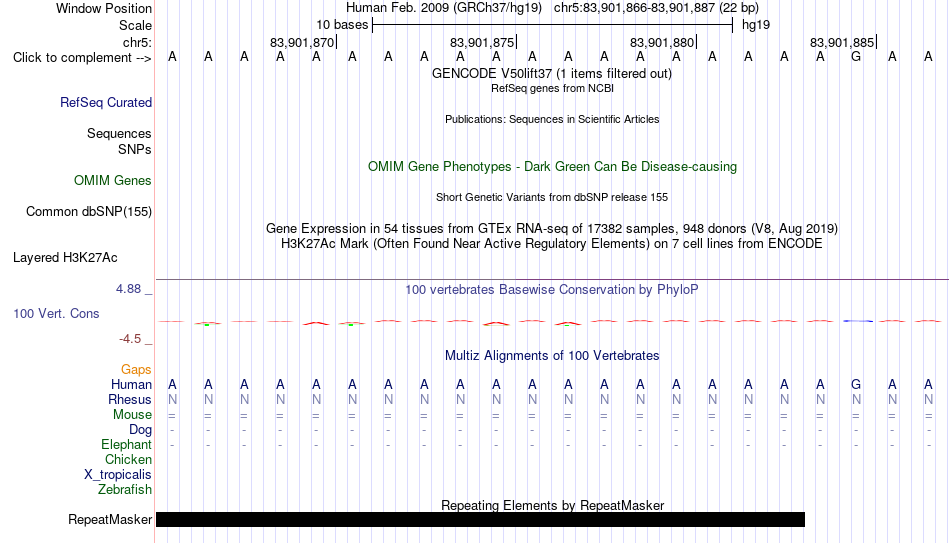
Task: Click the Layered H3K27Ac track label
Action: point(65,258)
